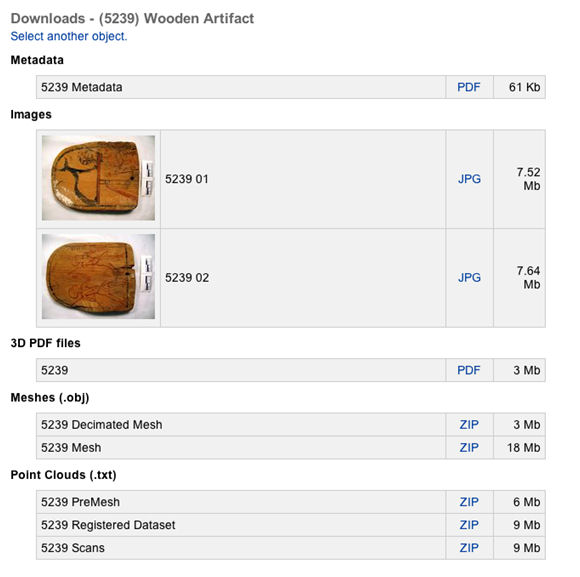Download the 5239 01 JPG image
The width and height of the screenshot is (580, 577).
(x=469, y=179)
